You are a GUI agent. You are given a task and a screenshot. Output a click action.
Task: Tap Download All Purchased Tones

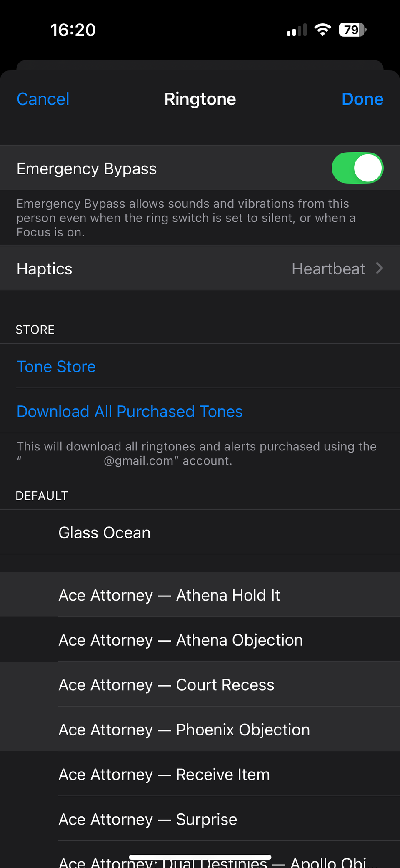(130, 412)
